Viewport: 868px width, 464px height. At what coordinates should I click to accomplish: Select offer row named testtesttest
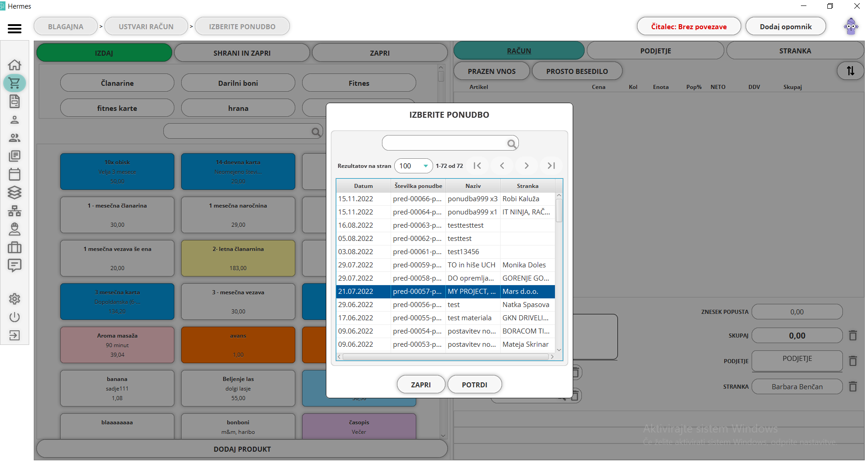(x=445, y=225)
